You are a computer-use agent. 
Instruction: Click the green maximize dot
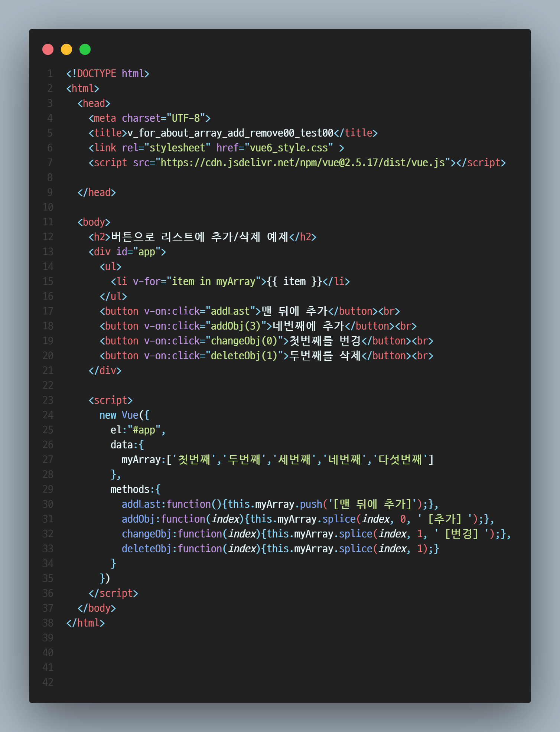(85, 49)
